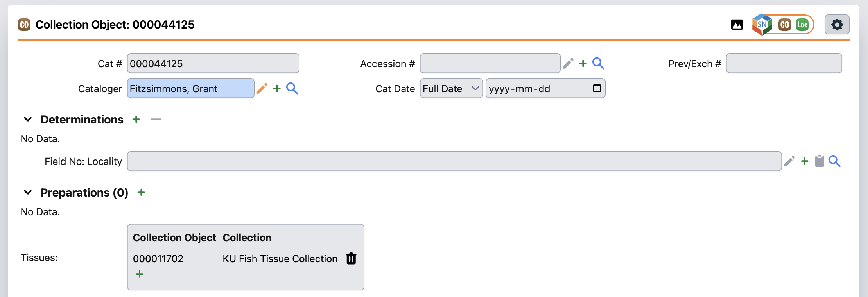The width and height of the screenshot is (868, 297).
Task: Add a new Accession record
Action: point(583,64)
